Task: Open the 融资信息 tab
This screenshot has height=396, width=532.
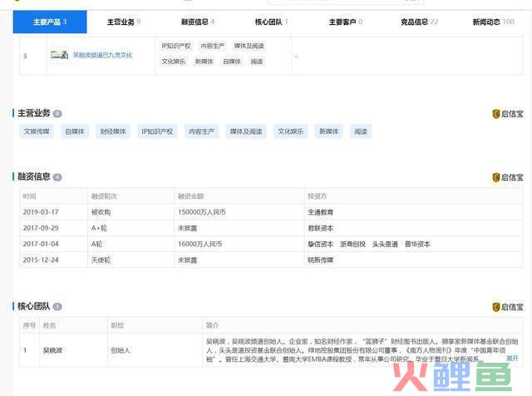Action: tap(198, 22)
